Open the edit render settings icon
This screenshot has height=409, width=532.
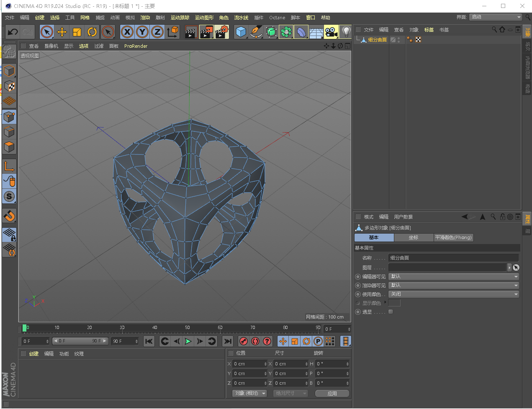coord(221,32)
